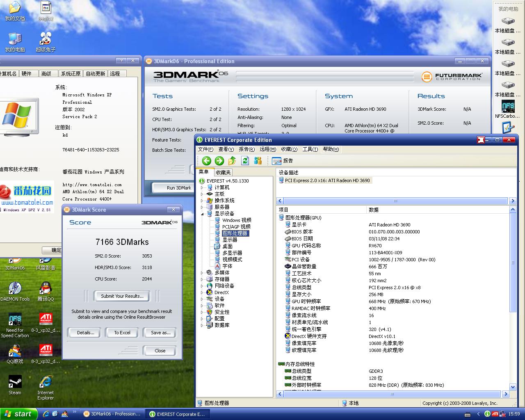Viewport: 525px width, 420px height.
Task: Click the Refresh icon in EVEREST toolbar
Action: (245, 161)
